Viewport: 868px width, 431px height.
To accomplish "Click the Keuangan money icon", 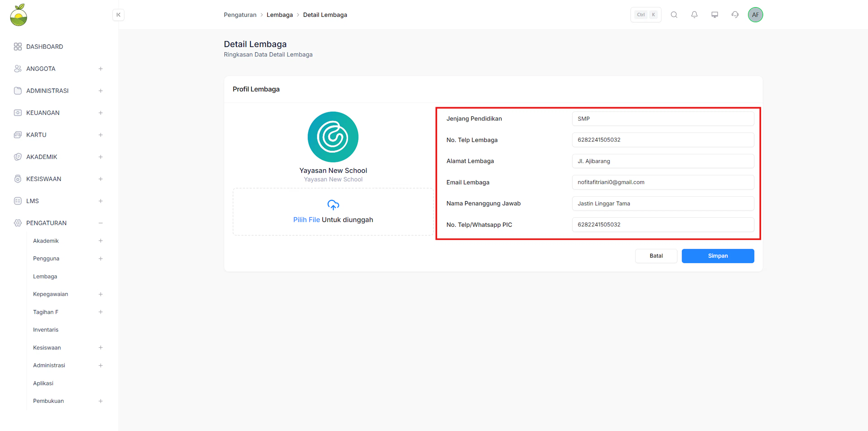I will (x=18, y=113).
